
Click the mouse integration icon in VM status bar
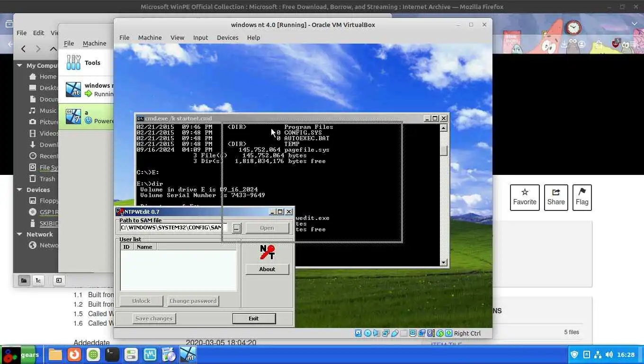click(440, 333)
